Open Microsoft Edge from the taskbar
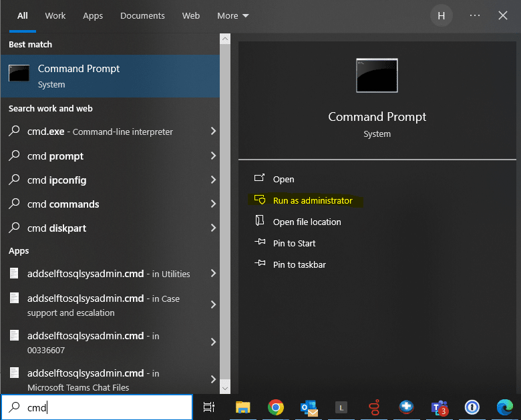Screen dimensions: 521x420 pyautogui.click(x=505, y=407)
